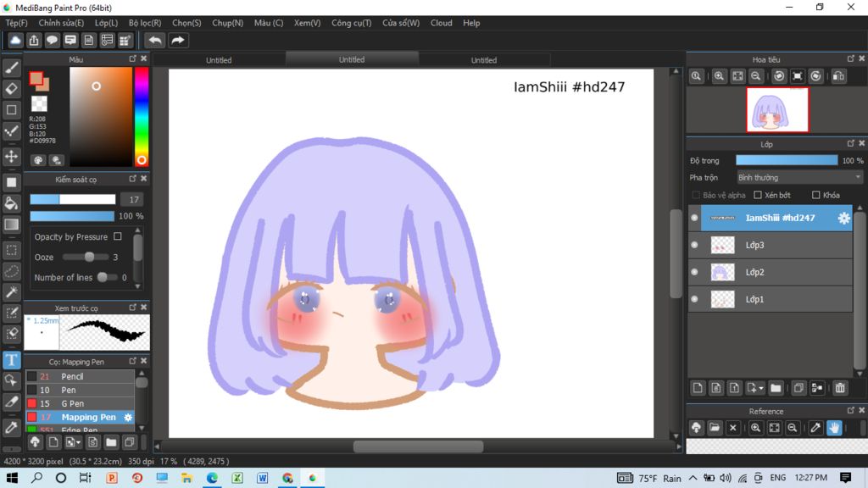The image size is (868, 488).
Task: Select the Text tool
Action: point(12,360)
